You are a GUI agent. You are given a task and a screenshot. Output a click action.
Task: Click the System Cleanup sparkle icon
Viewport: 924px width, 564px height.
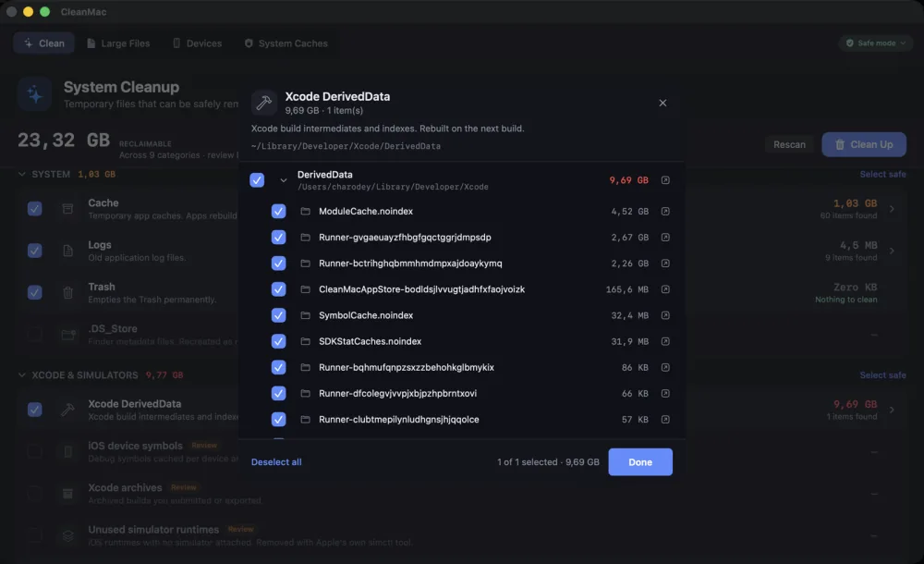[x=34, y=93]
